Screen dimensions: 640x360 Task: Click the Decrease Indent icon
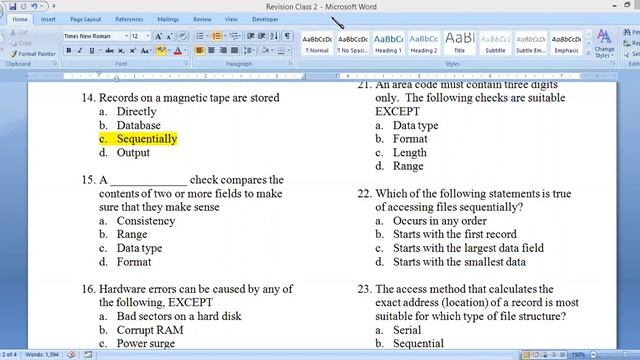click(x=251, y=36)
